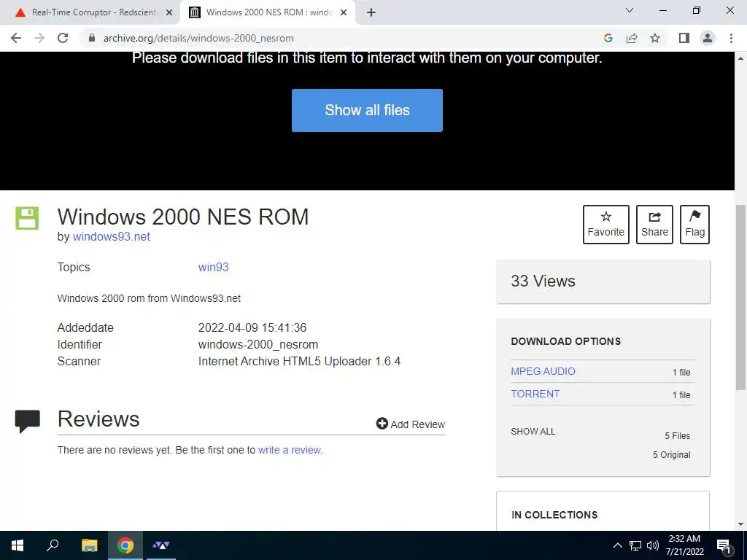
Task: Click the write a review link
Action: (289, 450)
